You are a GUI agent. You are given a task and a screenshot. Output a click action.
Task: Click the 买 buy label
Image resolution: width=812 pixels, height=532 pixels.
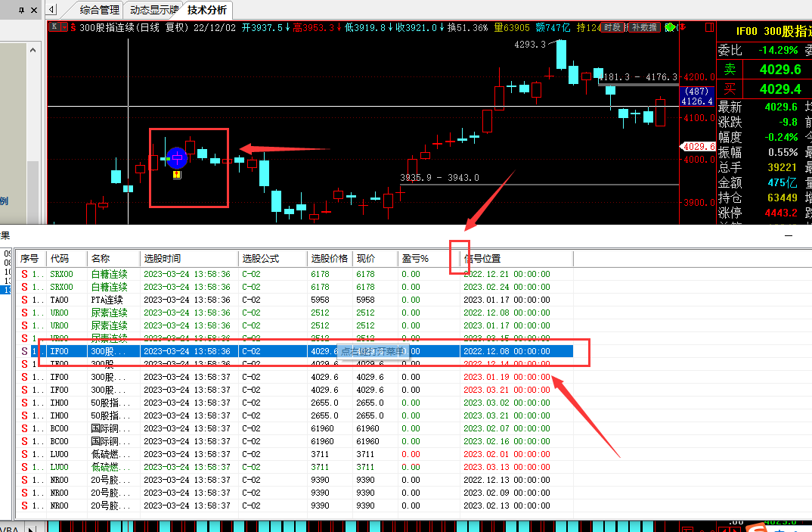[x=730, y=89]
